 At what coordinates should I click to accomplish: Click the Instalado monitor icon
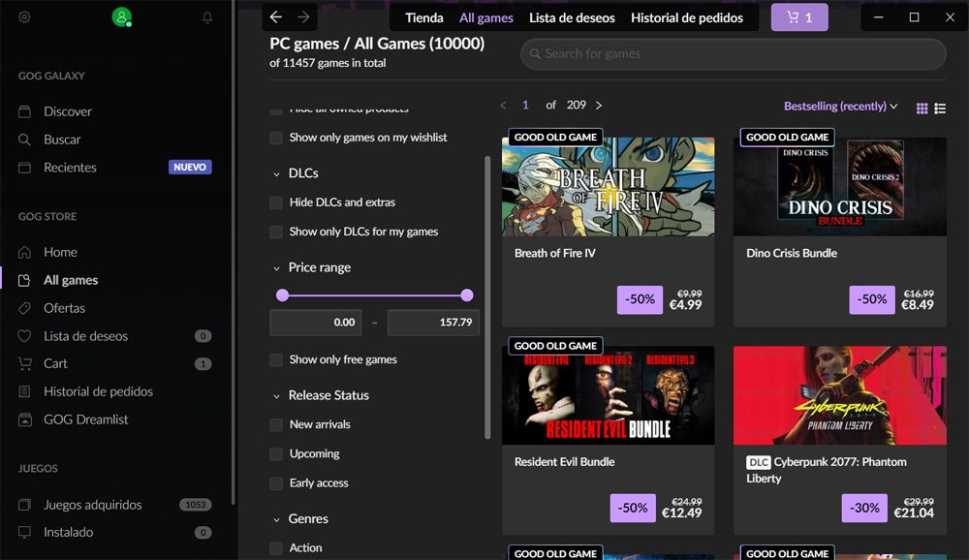pyautogui.click(x=25, y=532)
